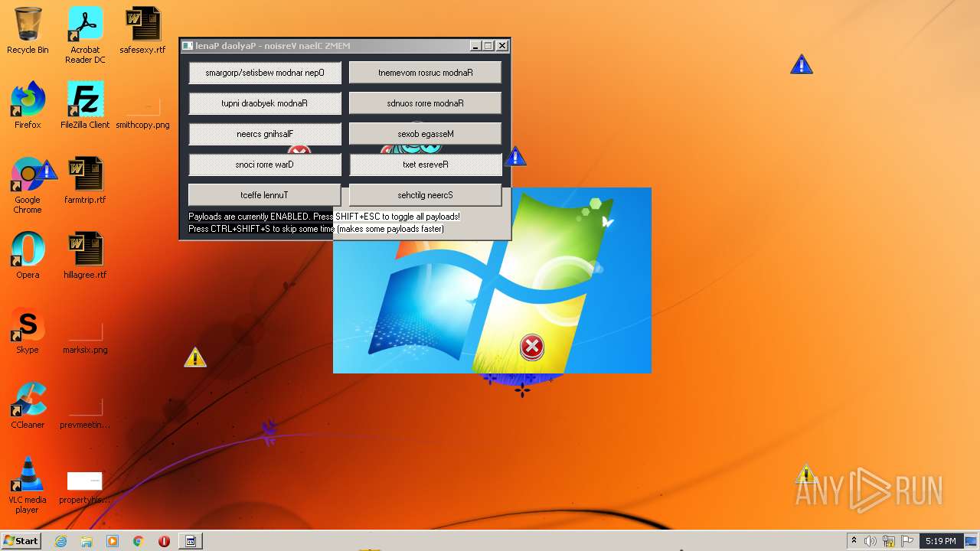The height and width of the screenshot is (551, 980).
Task: Select the prevmeetin... file icon
Action: point(85,412)
